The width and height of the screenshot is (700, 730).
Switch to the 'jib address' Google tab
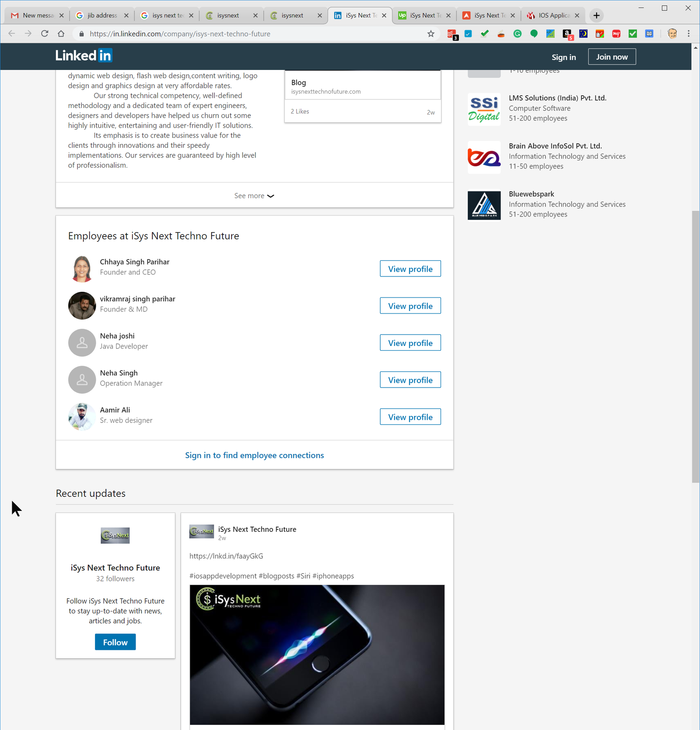click(102, 15)
